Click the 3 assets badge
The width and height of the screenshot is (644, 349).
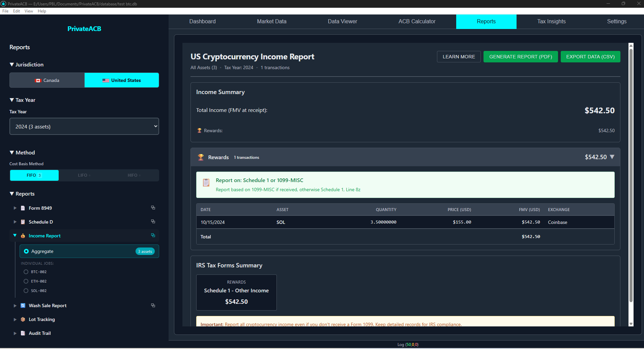pyautogui.click(x=145, y=251)
